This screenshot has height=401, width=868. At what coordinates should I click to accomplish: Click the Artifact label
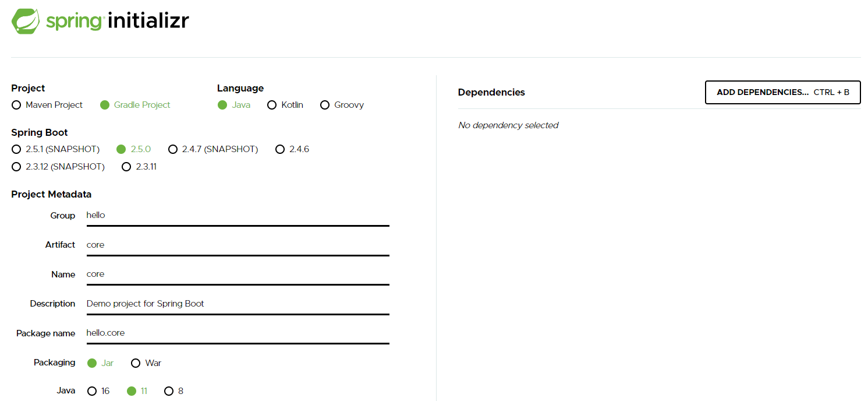61,245
